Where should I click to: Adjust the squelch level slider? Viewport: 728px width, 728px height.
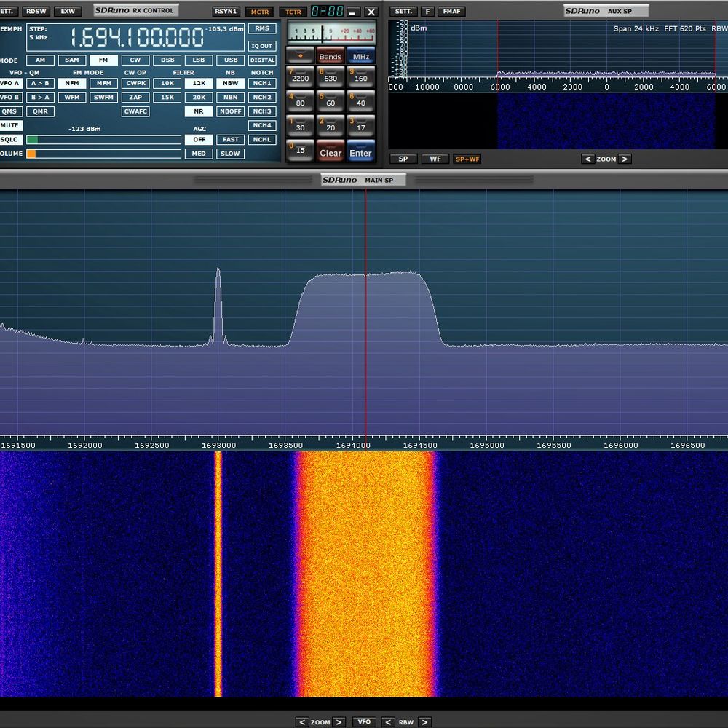[x=103, y=140]
